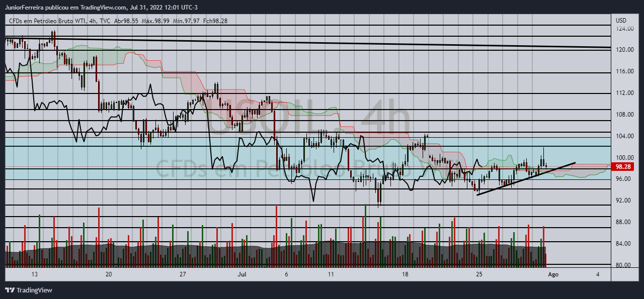Click the 84.00 price axis label
The height and width of the screenshot is (299, 644).
pyautogui.click(x=624, y=244)
